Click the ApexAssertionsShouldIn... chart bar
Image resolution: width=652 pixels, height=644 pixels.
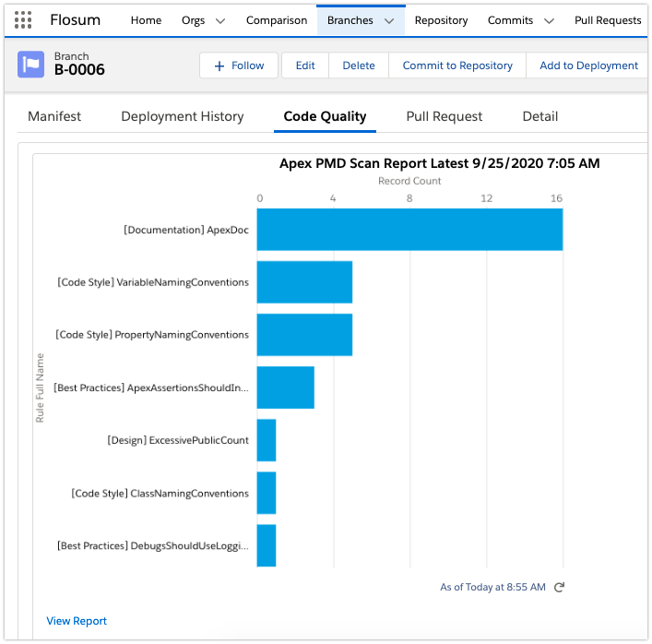[285, 388]
